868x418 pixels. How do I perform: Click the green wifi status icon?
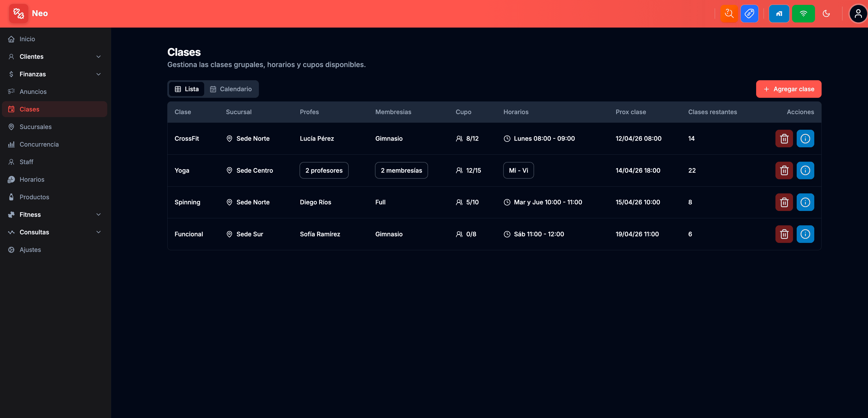click(x=803, y=14)
